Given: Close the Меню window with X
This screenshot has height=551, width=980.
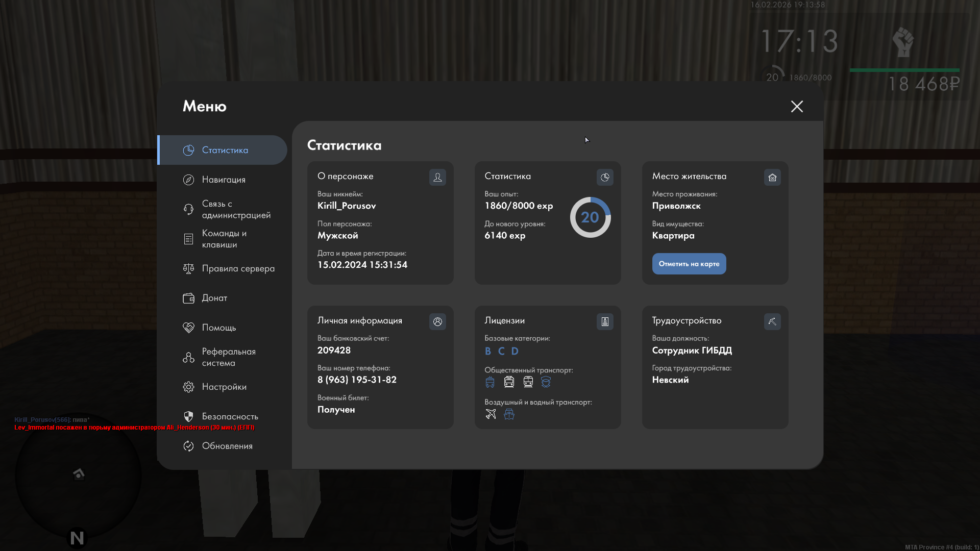Looking at the screenshot, I should point(797,106).
